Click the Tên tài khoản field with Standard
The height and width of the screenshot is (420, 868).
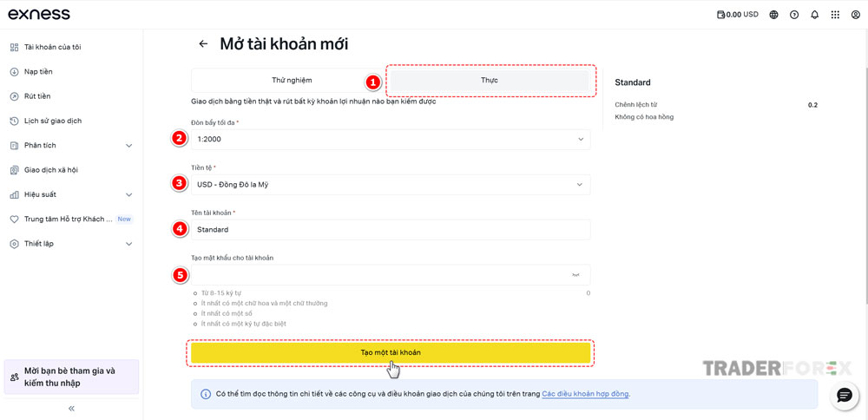391,230
